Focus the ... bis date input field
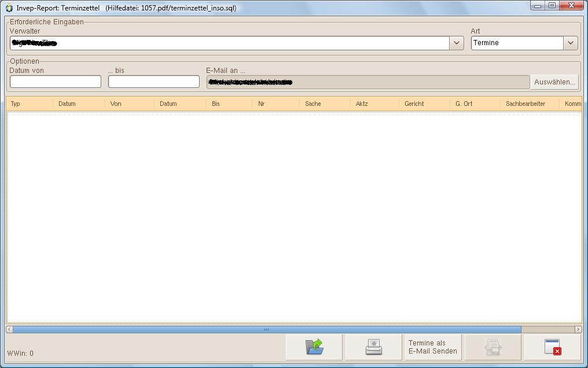Viewport: 588px width, 368px height. click(x=154, y=82)
